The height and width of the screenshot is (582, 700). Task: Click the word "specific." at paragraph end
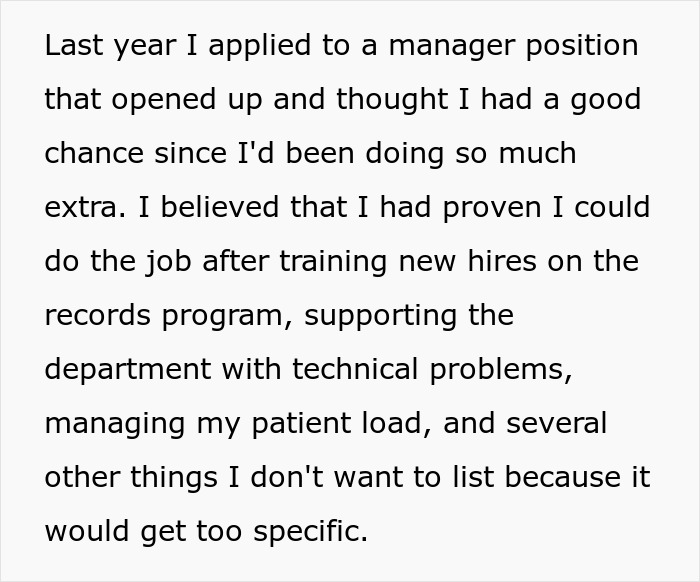[311, 533]
